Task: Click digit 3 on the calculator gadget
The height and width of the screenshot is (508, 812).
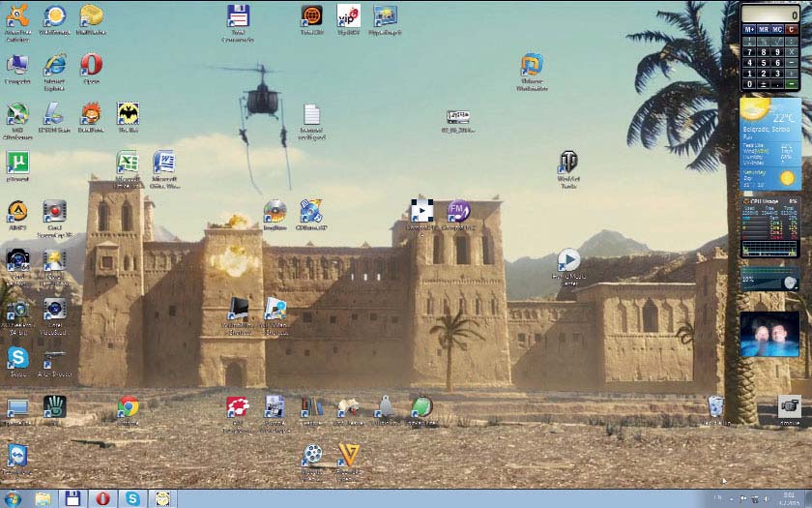Action: tap(777, 74)
